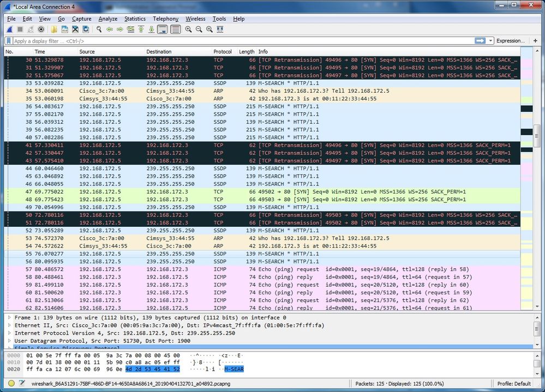This screenshot has width=545, height=392.
Task: Click the yellow expert information indicator
Action: coord(11,383)
